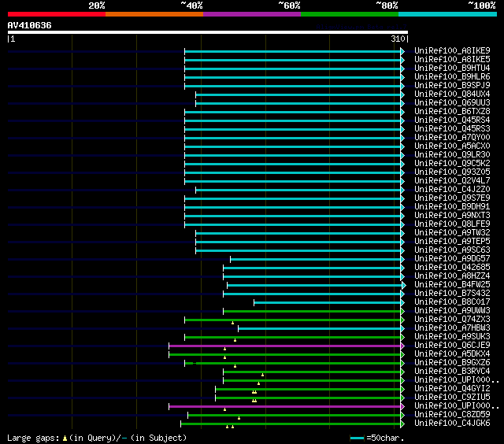Click cyan arrowhead ending the A8IKE9 alignment
The width and height of the screenshot is (504, 444).
402,51
